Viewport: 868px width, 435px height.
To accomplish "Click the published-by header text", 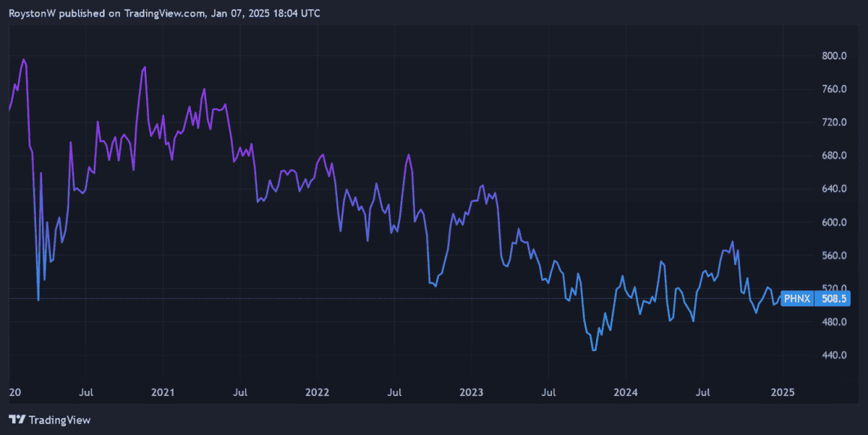I will (164, 13).
